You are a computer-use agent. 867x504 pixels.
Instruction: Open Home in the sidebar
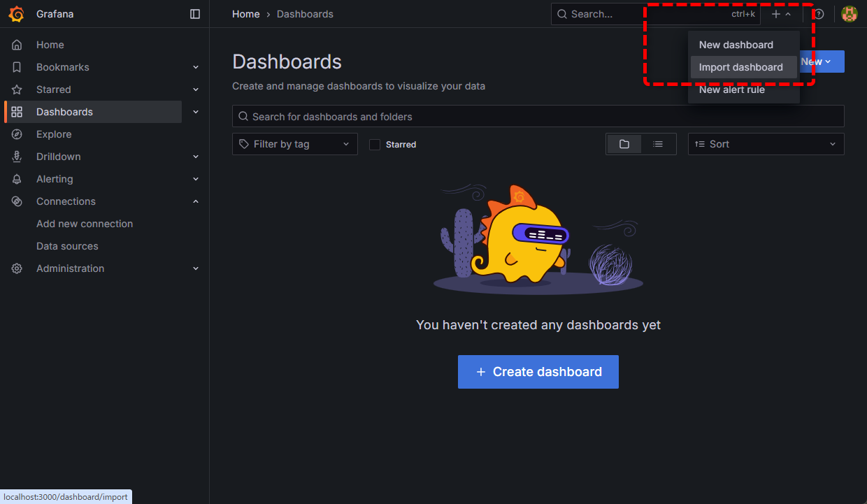point(50,45)
